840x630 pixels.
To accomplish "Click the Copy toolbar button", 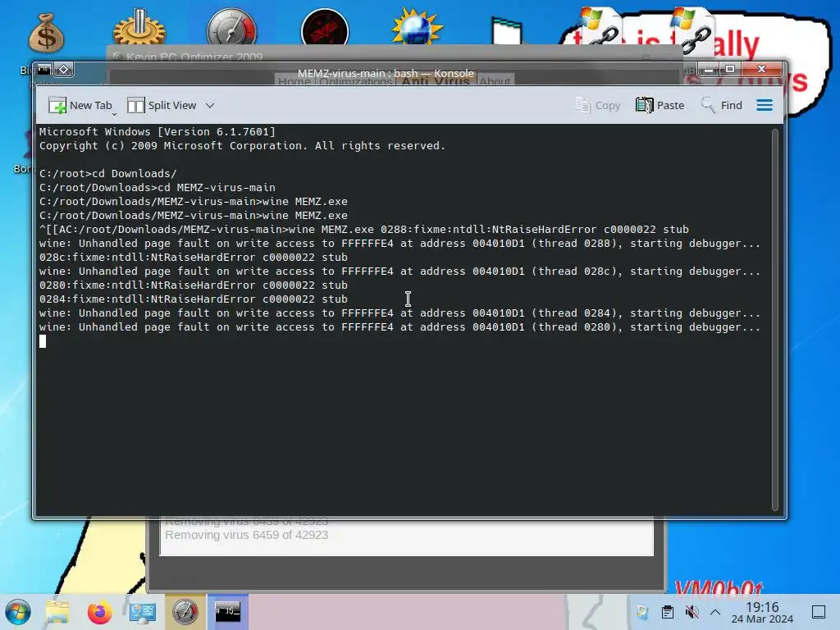I will pyautogui.click(x=598, y=106).
